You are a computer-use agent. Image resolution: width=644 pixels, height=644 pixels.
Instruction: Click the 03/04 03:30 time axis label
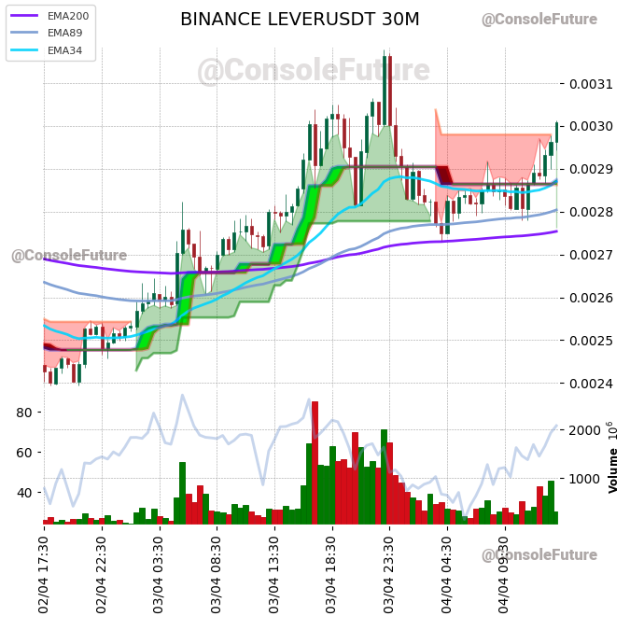[x=159, y=575]
